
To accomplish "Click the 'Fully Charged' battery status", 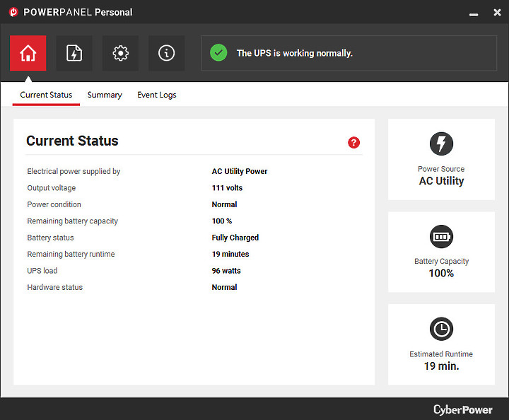I will coord(235,238).
